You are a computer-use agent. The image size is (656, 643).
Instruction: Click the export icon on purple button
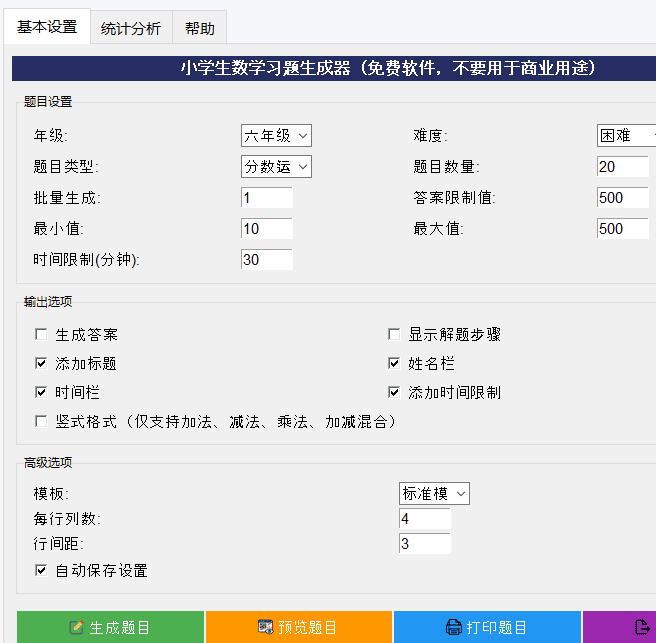tap(642, 628)
